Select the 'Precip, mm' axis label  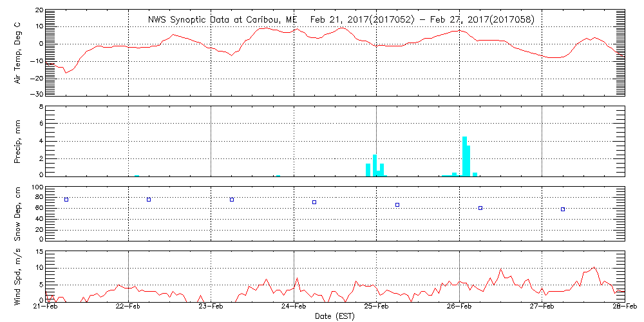point(18,140)
